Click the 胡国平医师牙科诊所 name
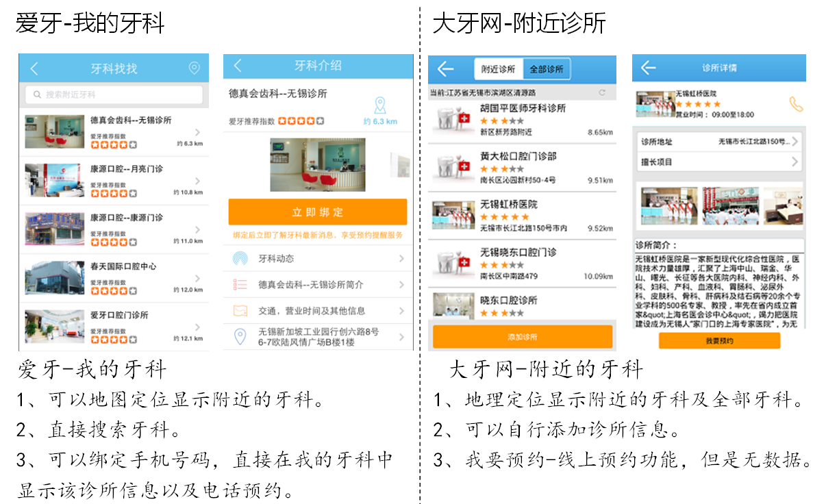The height and width of the screenshot is (504, 826). [523, 108]
